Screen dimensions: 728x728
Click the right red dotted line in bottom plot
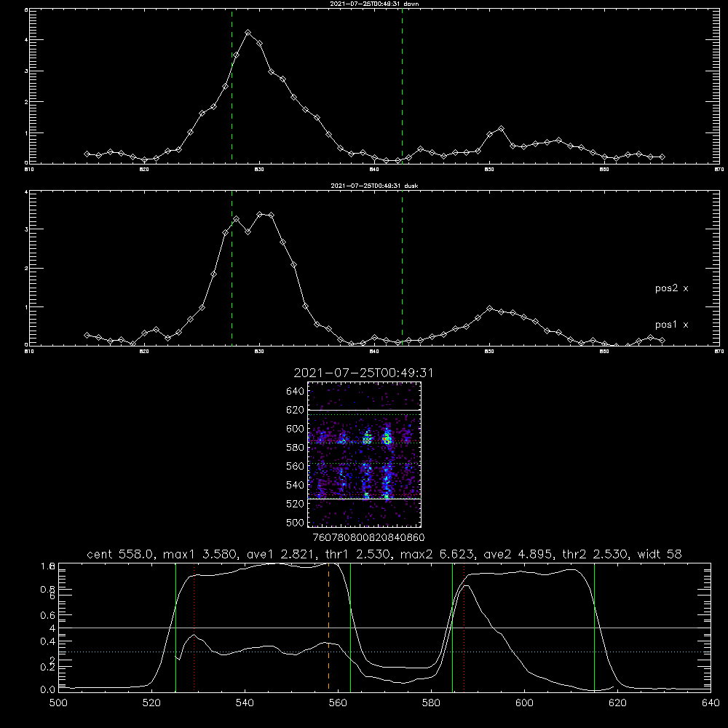coord(464,627)
